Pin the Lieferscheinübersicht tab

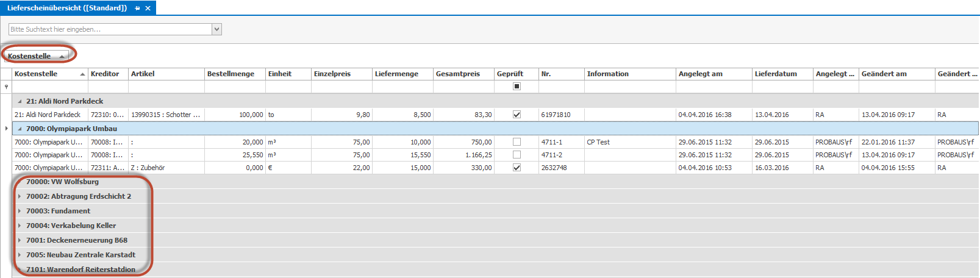[x=137, y=8]
